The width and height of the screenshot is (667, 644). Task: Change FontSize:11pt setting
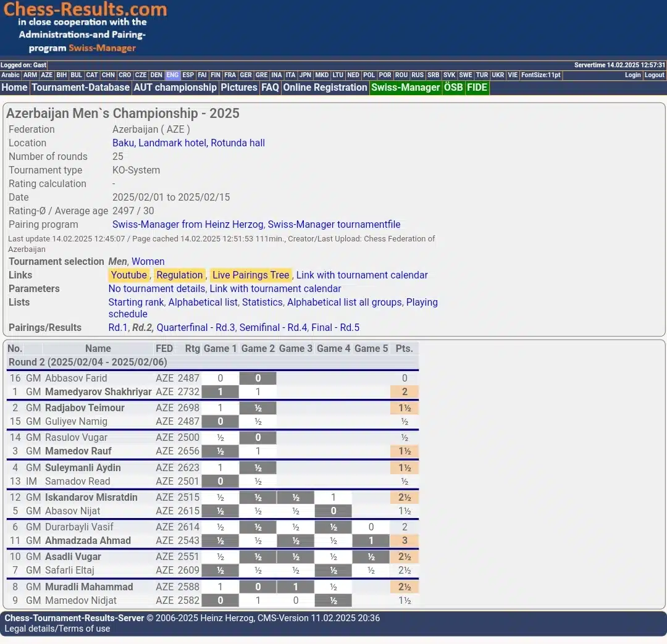tap(540, 75)
